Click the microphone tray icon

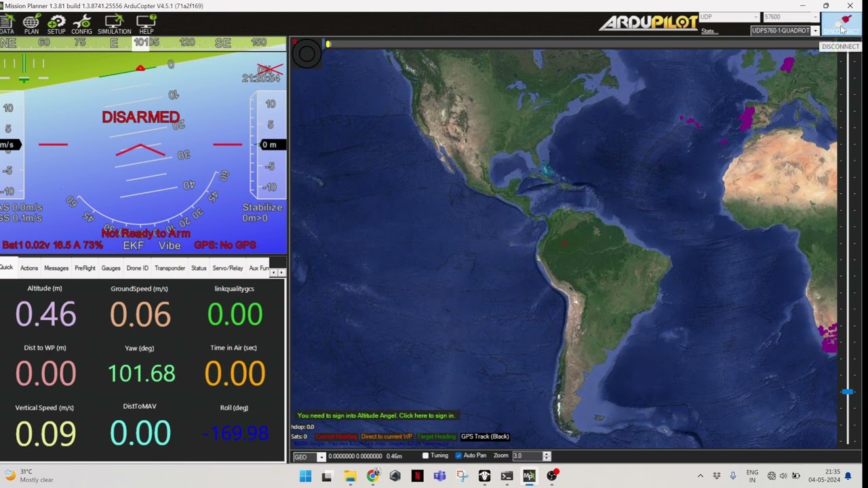pyautogui.click(x=733, y=476)
